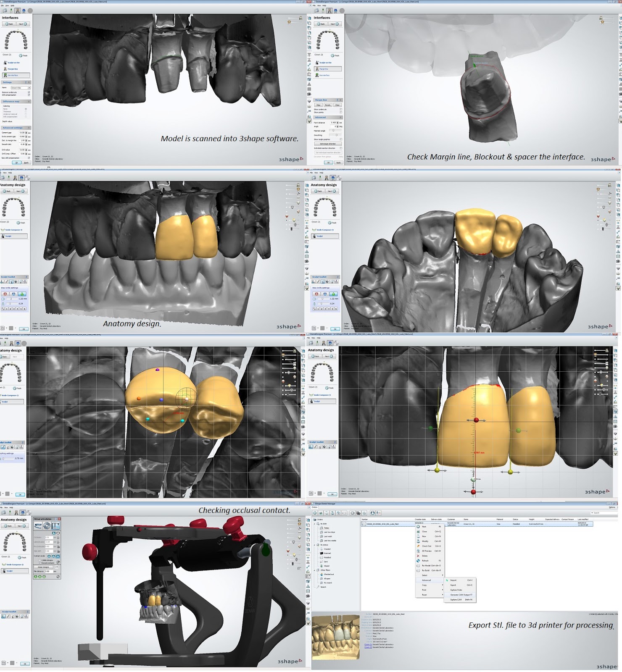
Task: Click the red add-wax icon in 'Anatomy design' captioned screenshot
Action: 5,294
